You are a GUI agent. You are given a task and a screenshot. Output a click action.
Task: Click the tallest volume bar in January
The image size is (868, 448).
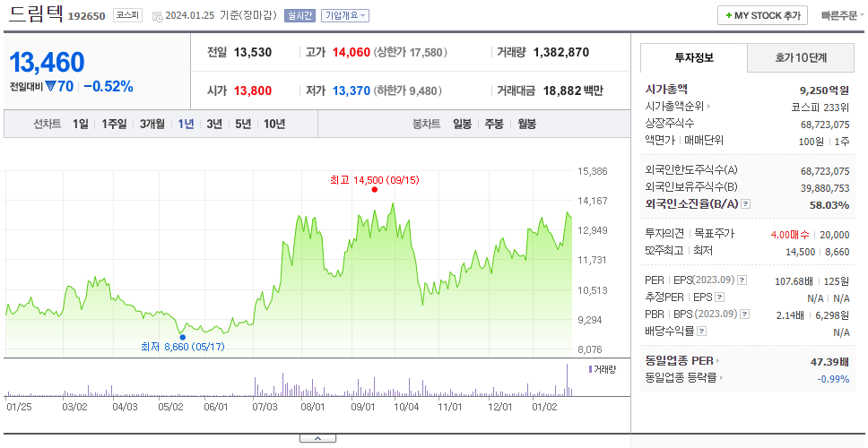tap(567, 379)
